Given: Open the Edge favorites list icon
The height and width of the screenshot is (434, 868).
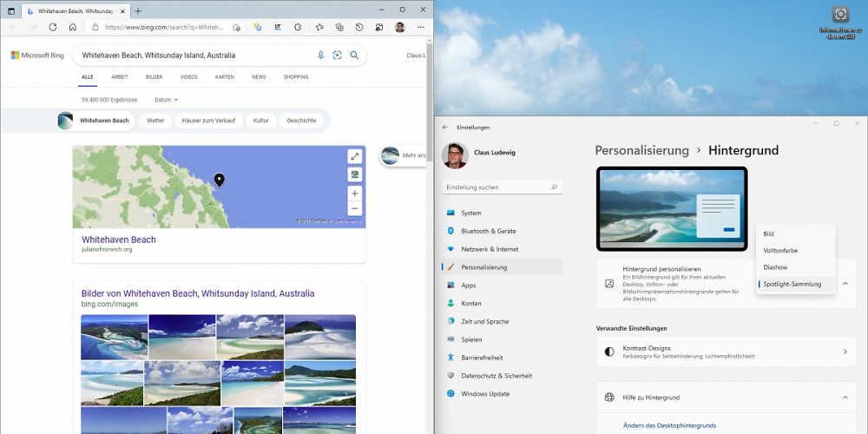Looking at the screenshot, I should click(x=319, y=27).
